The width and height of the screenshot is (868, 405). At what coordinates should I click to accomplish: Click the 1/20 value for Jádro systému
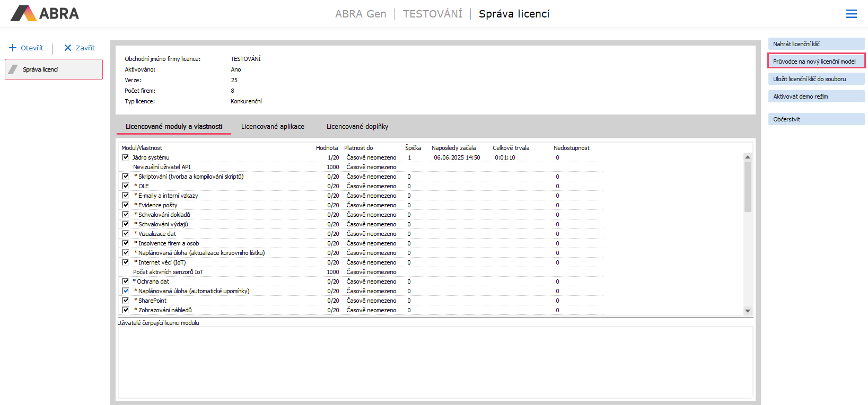(x=333, y=157)
